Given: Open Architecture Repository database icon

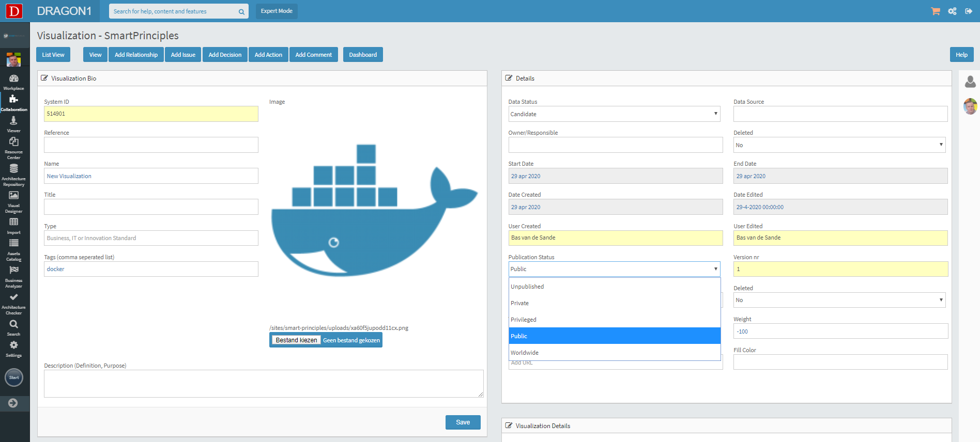Looking at the screenshot, I should coord(14,169).
